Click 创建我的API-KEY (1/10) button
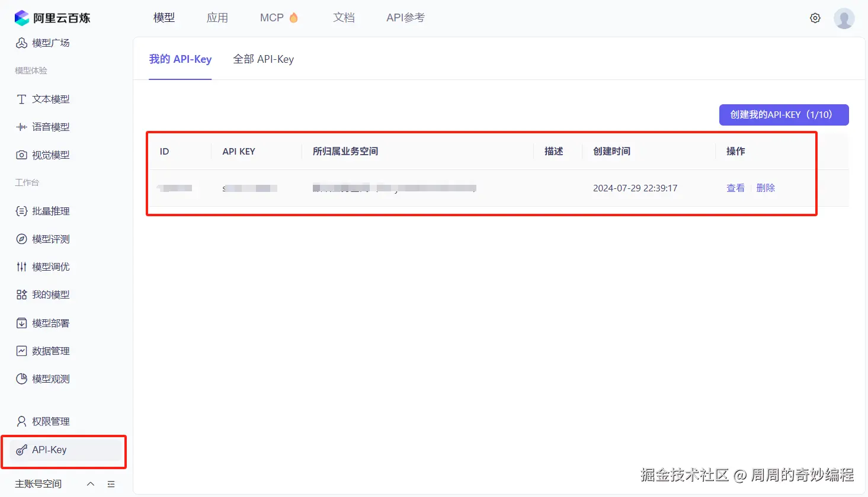Image resolution: width=868 pixels, height=497 pixels. [784, 115]
